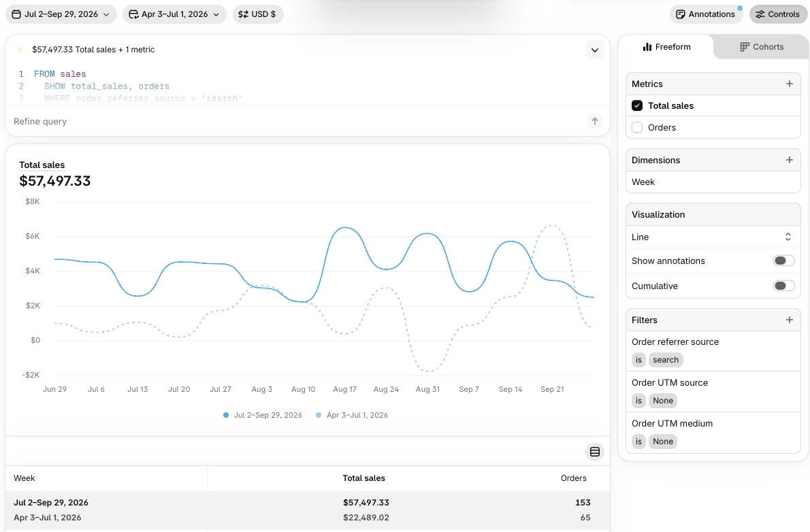The width and height of the screenshot is (810, 532).
Task: Add a new metric with the plus icon
Action: pyautogui.click(x=790, y=84)
